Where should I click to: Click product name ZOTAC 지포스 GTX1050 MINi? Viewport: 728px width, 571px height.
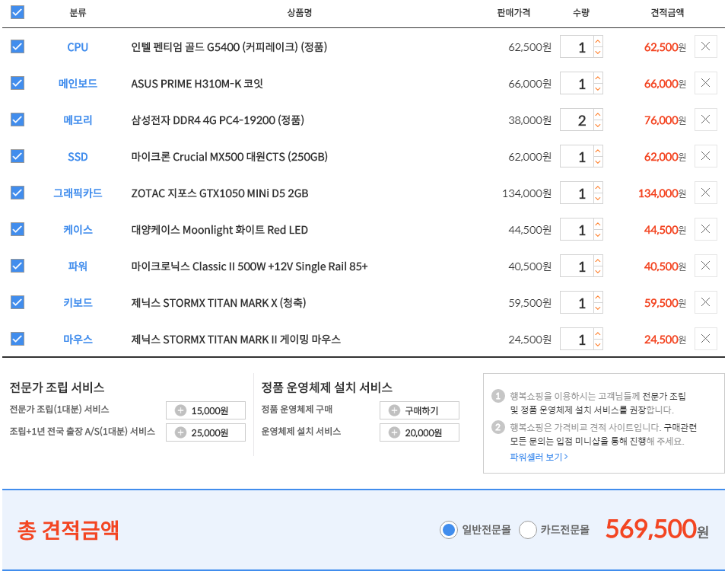220,193
